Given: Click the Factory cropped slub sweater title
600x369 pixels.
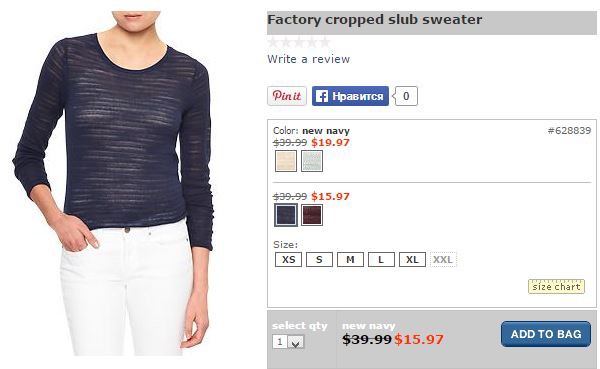Looking at the screenshot, I should coord(375,20).
